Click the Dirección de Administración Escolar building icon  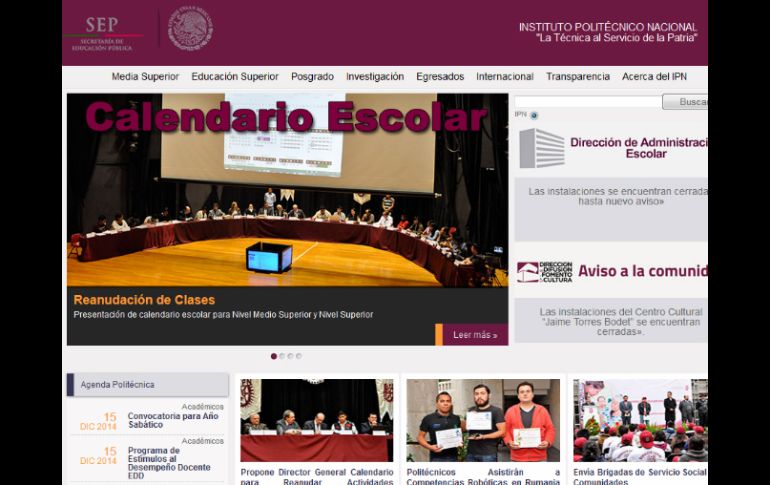pyautogui.click(x=541, y=148)
